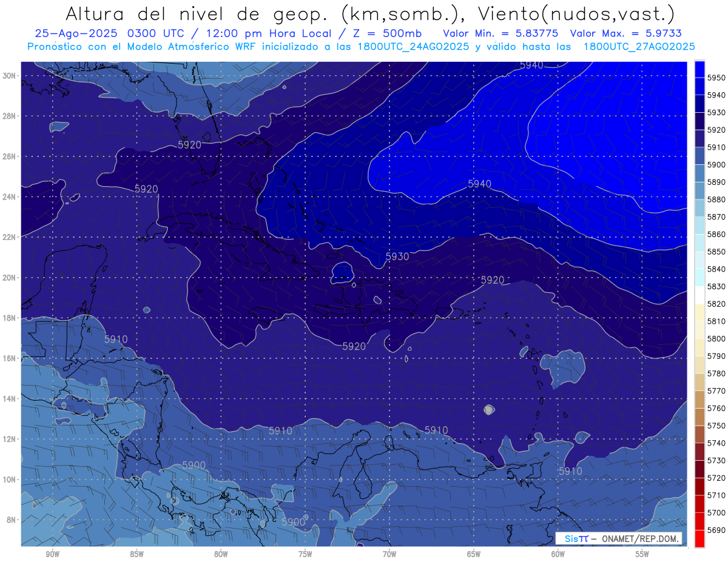Viewport: 728px width, 562px height.
Task: Click the colorbar tick label '5950'
Action: point(717,78)
